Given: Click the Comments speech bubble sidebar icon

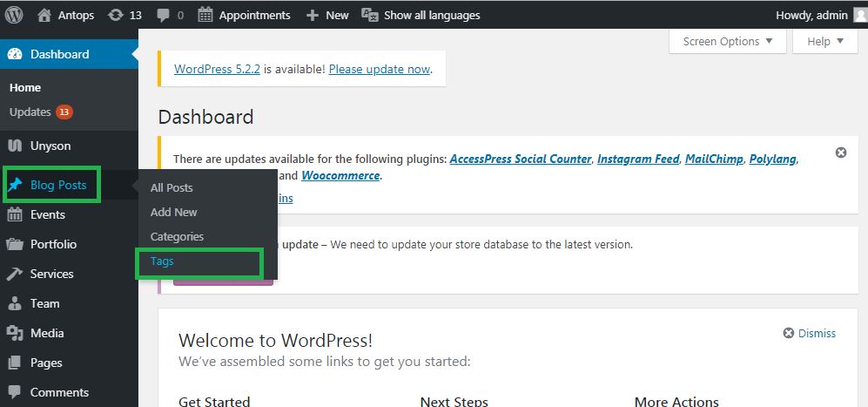Looking at the screenshot, I should click(15, 392).
